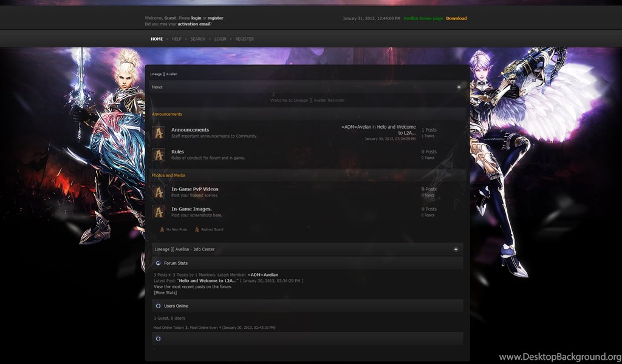Open the Users Online heading

(176, 306)
